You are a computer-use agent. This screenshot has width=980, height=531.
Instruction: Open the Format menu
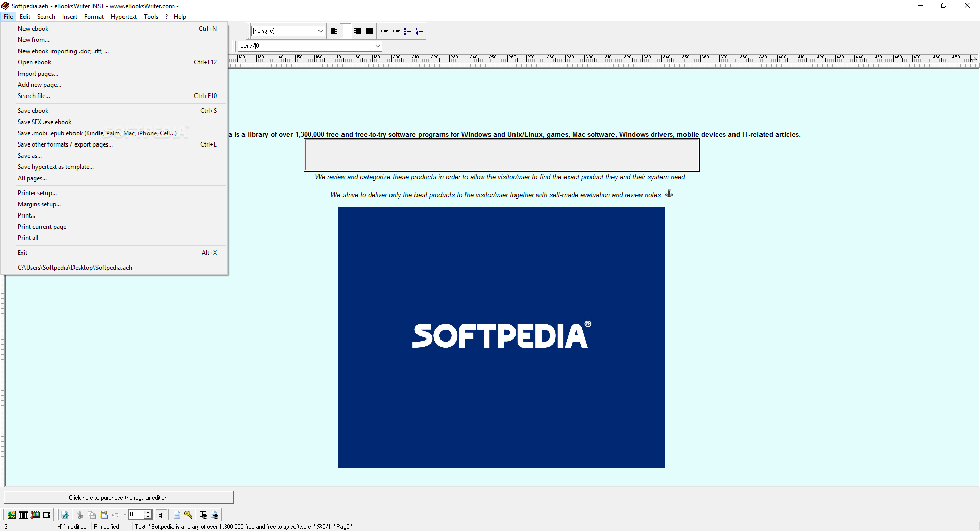[x=94, y=17]
